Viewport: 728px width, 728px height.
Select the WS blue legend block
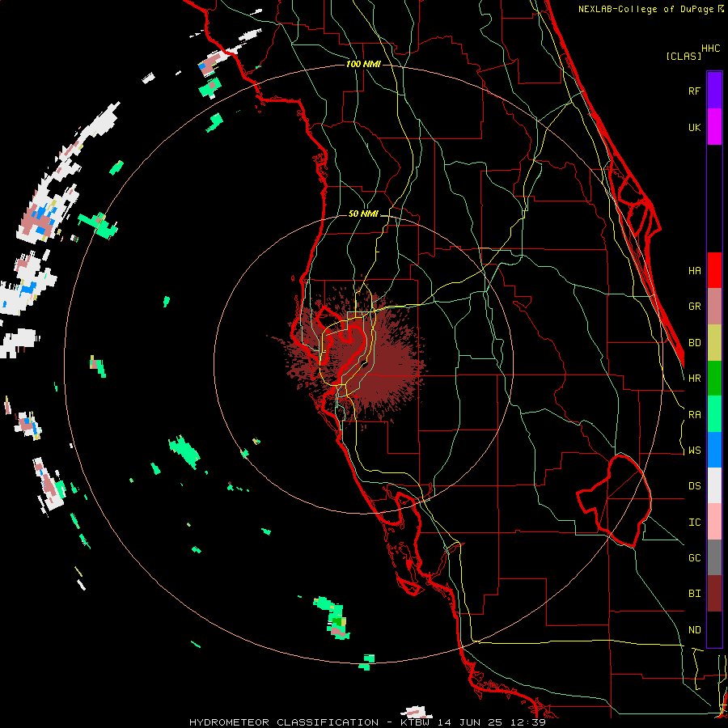pyautogui.click(x=714, y=450)
